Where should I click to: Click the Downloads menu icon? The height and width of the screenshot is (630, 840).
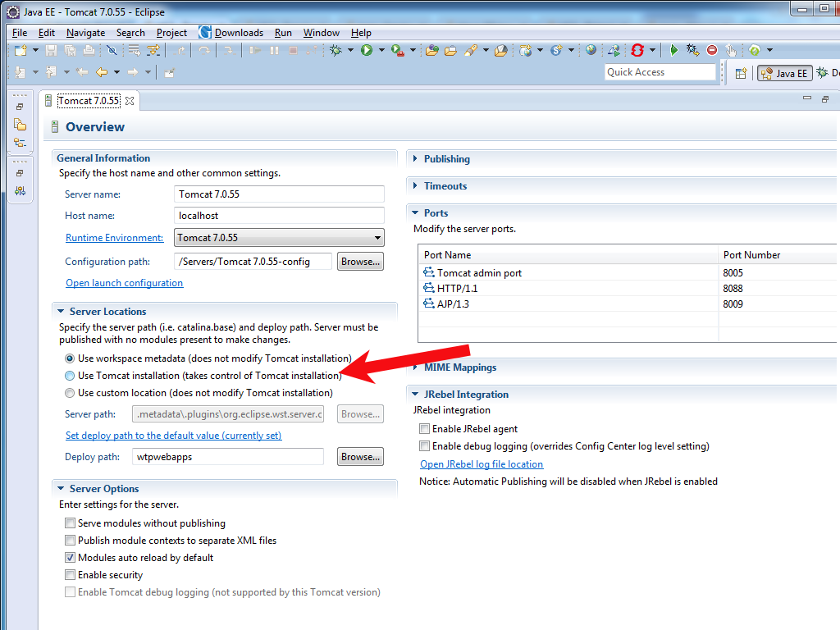[x=204, y=32]
